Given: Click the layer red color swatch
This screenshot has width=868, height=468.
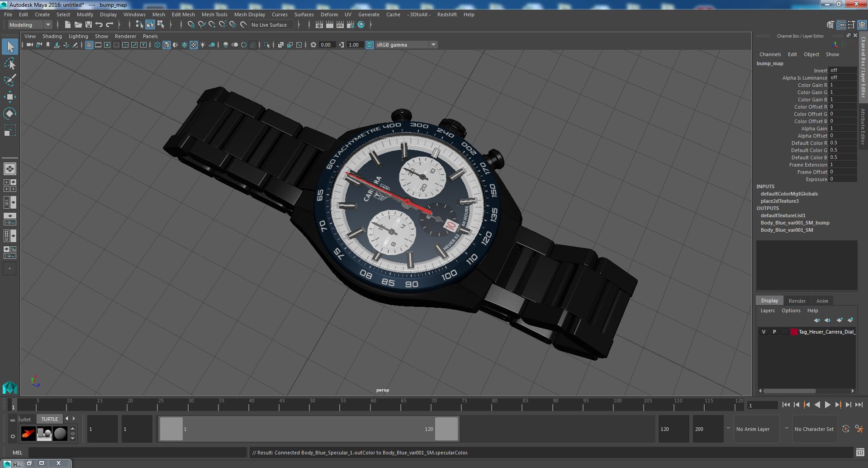Looking at the screenshot, I should point(794,332).
